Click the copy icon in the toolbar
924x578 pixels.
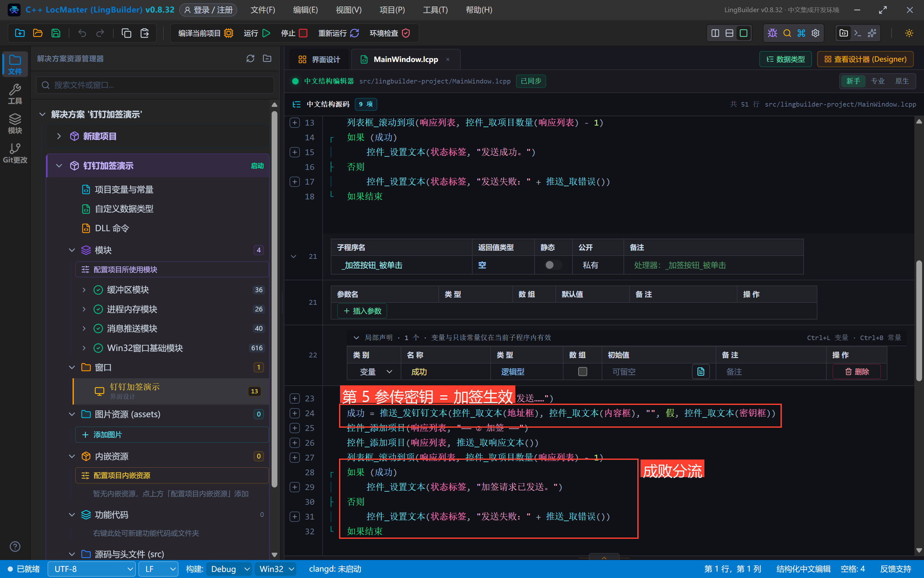pyautogui.click(x=126, y=33)
